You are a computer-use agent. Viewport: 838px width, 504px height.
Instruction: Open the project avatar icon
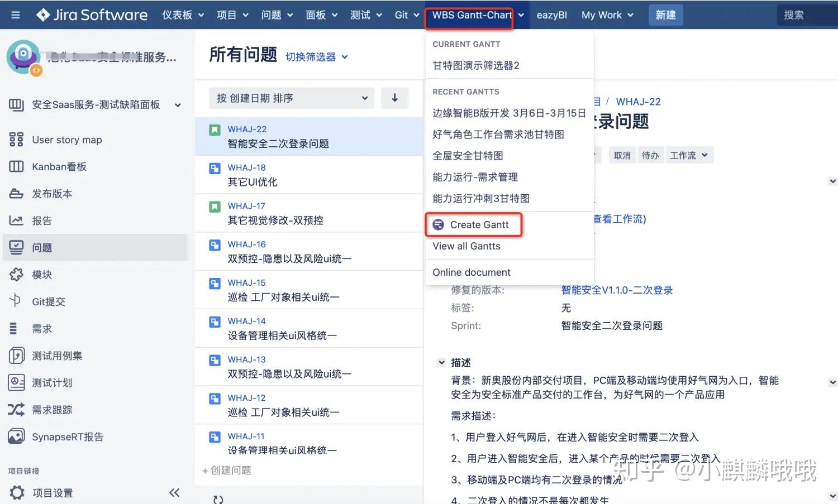23,56
